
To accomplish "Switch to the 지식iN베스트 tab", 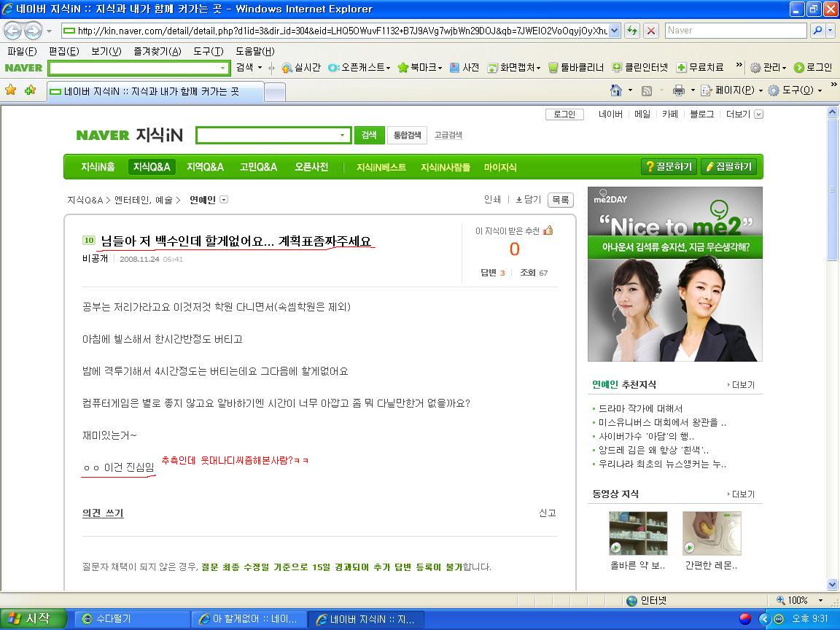I will [x=381, y=167].
